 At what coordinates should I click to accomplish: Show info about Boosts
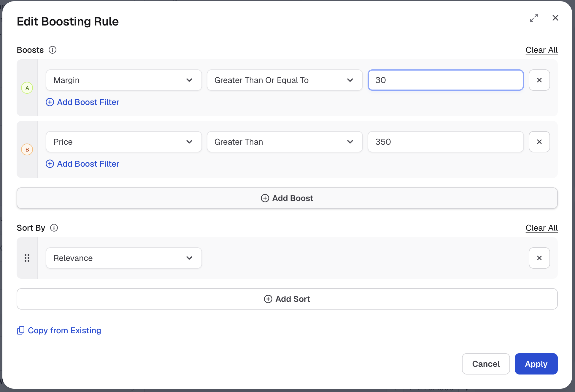click(53, 50)
